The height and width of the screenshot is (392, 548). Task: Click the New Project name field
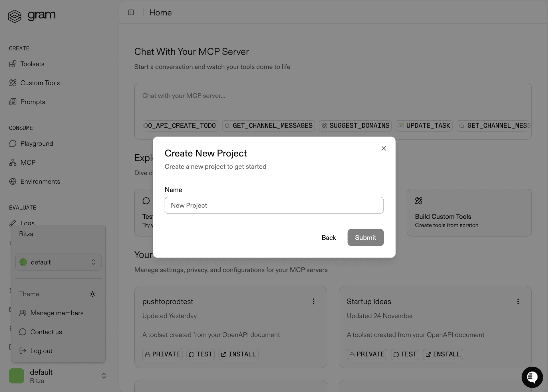coord(274,205)
